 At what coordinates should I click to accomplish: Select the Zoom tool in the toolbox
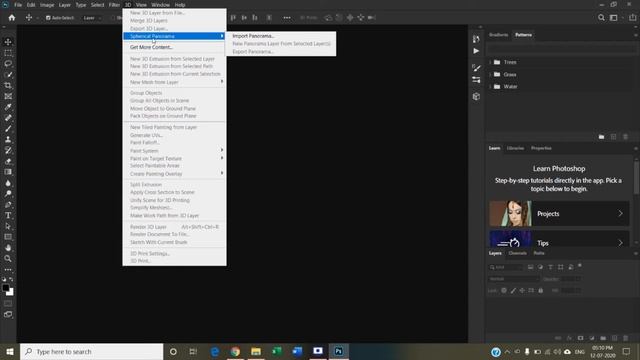coord(8,258)
